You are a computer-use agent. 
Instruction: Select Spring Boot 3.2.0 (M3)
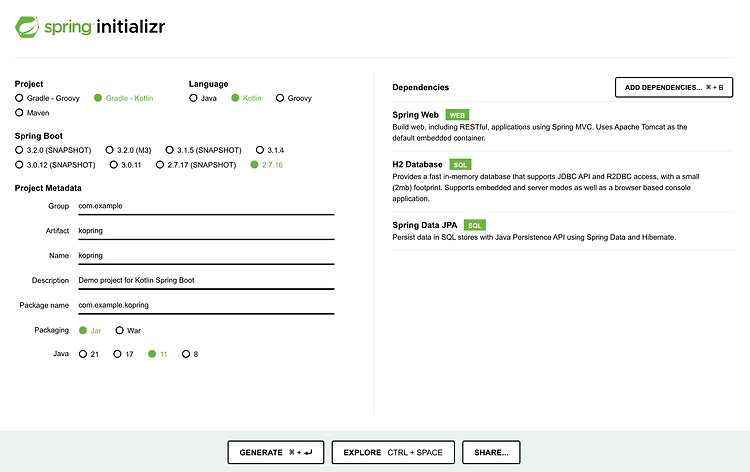point(128,150)
